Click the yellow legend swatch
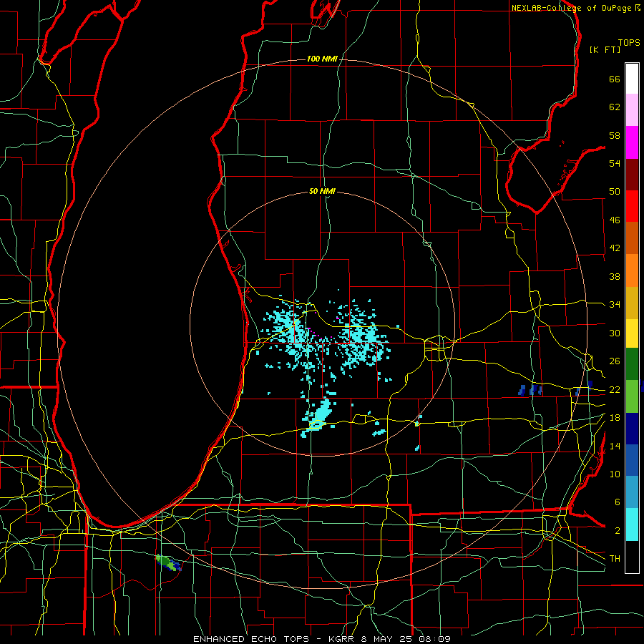Viewport: 644px width, 644px height. point(632,333)
